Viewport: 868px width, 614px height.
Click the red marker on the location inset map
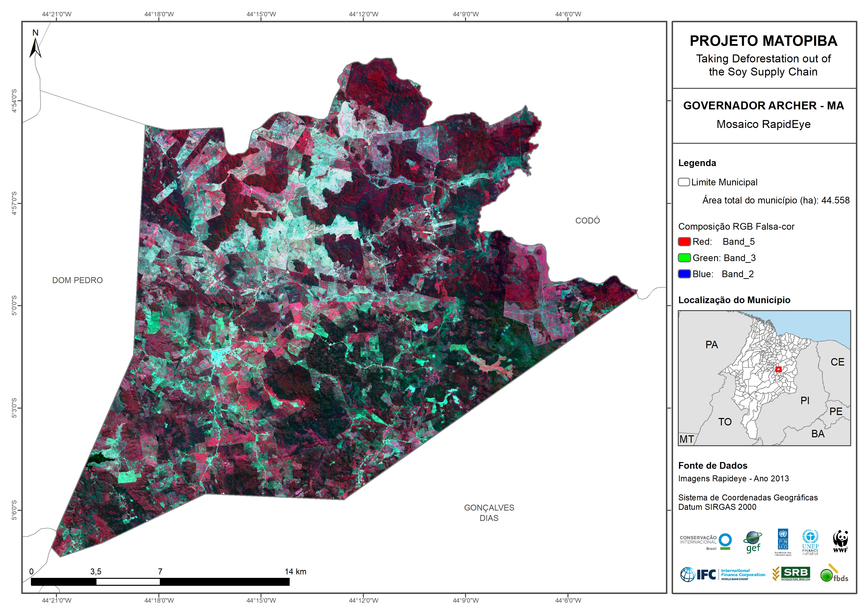tap(778, 369)
